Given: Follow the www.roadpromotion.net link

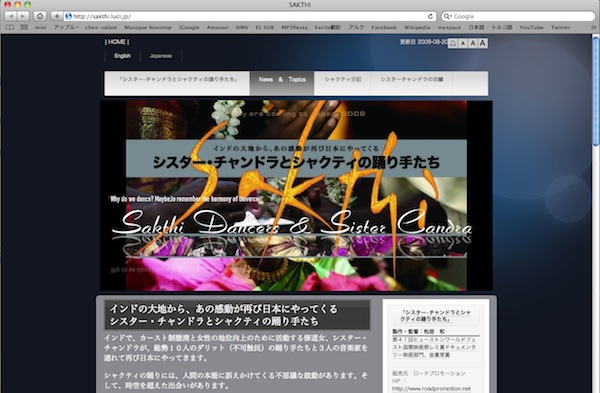Looking at the screenshot, I should click(x=431, y=389).
